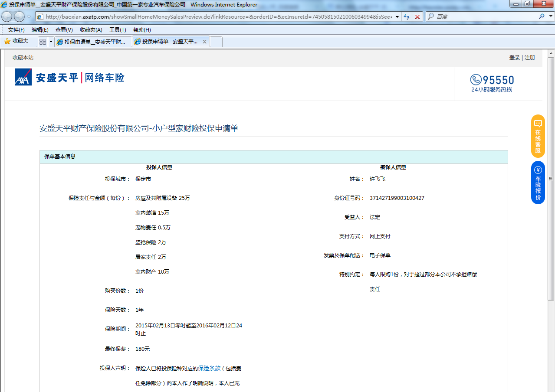This screenshot has height=392, width=555.
Task: Open the 编辑(E) menu
Action: tap(40, 30)
